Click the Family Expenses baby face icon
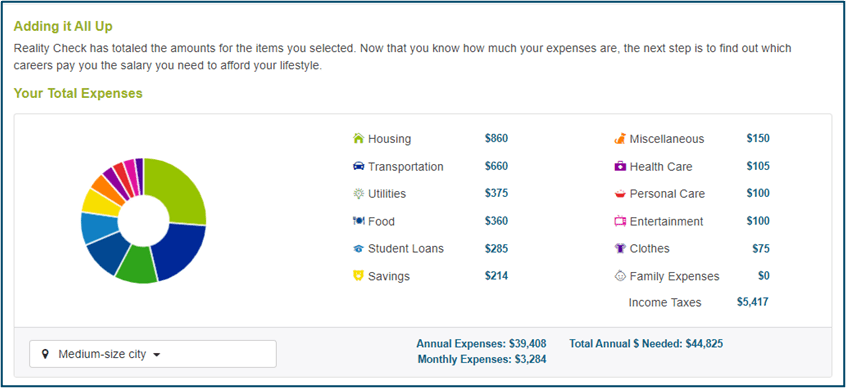This screenshot has height=388, width=846. pos(620,276)
